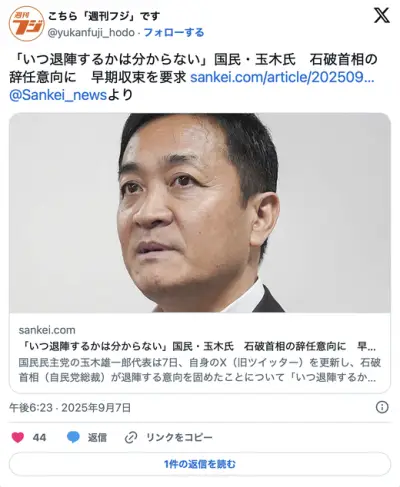Open the X logo in the corner
The image size is (400, 487).
(382, 16)
